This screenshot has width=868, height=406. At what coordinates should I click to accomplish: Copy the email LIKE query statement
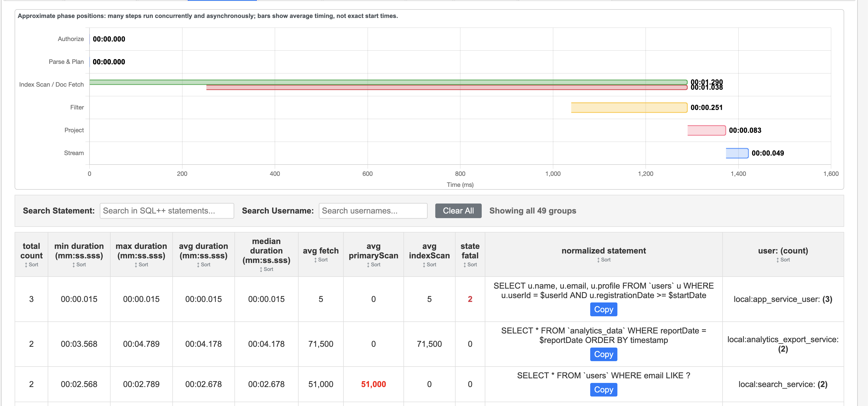click(x=604, y=390)
